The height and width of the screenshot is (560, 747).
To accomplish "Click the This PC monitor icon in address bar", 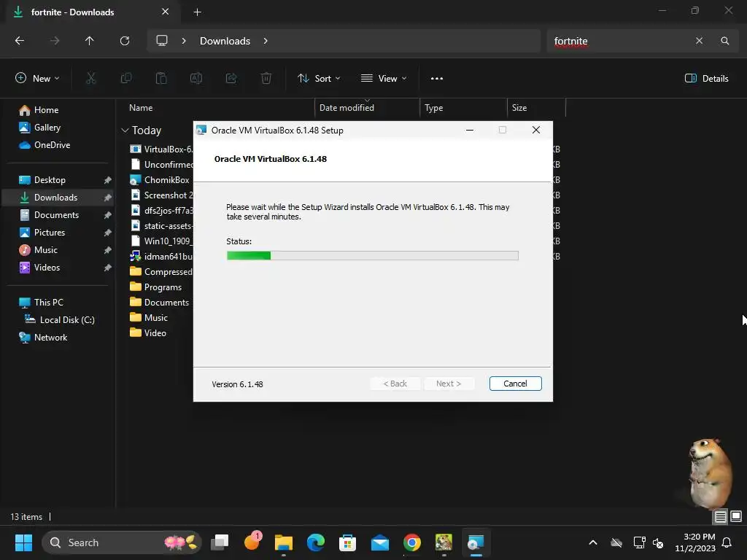I will coord(162,41).
